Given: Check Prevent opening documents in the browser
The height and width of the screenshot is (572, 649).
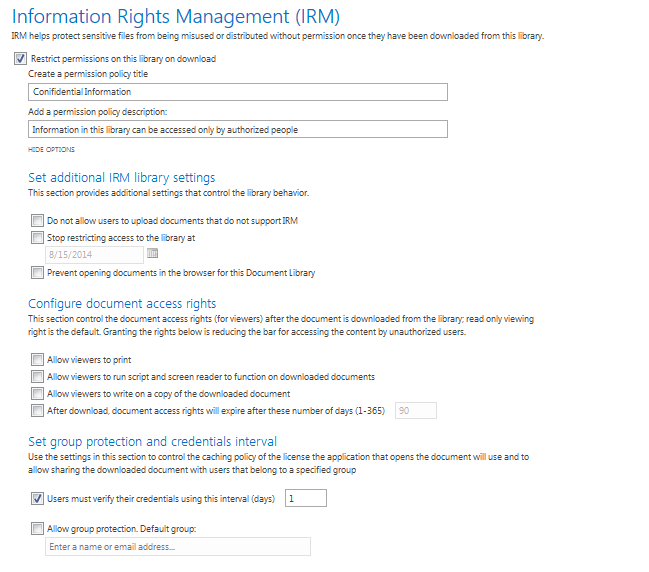Looking at the screenshot, I should click(x=37, y=272).
